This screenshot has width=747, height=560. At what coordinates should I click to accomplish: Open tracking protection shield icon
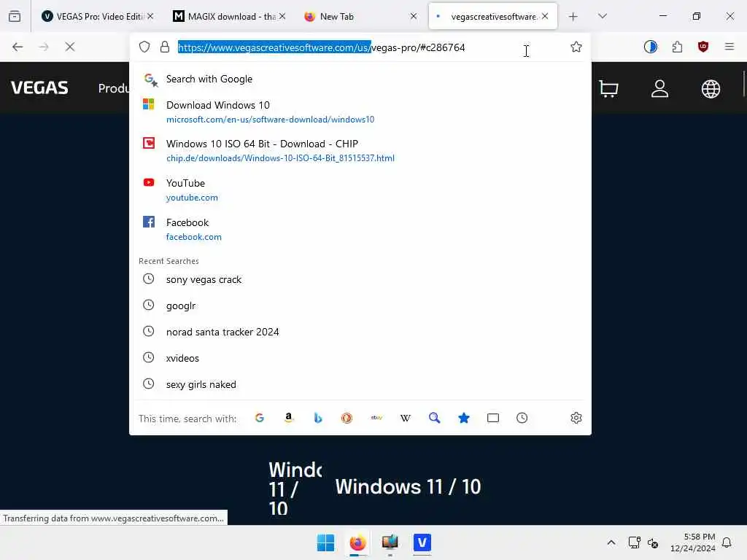pyautogui.click(x=144, y=47)
